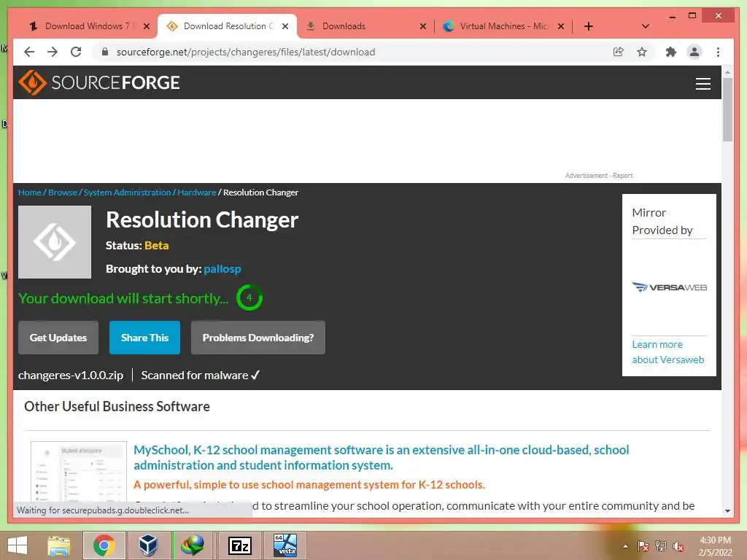Click the download countdown circle
The image size is (747, 560).
pyautogui.click(x=249, y=297)
